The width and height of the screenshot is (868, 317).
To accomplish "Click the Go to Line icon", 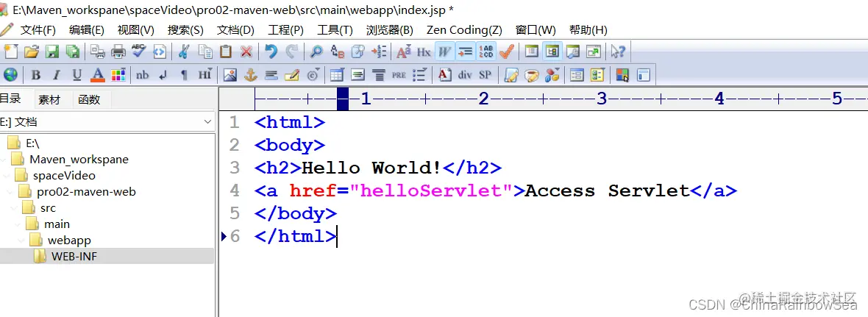I will coord(379,52).
